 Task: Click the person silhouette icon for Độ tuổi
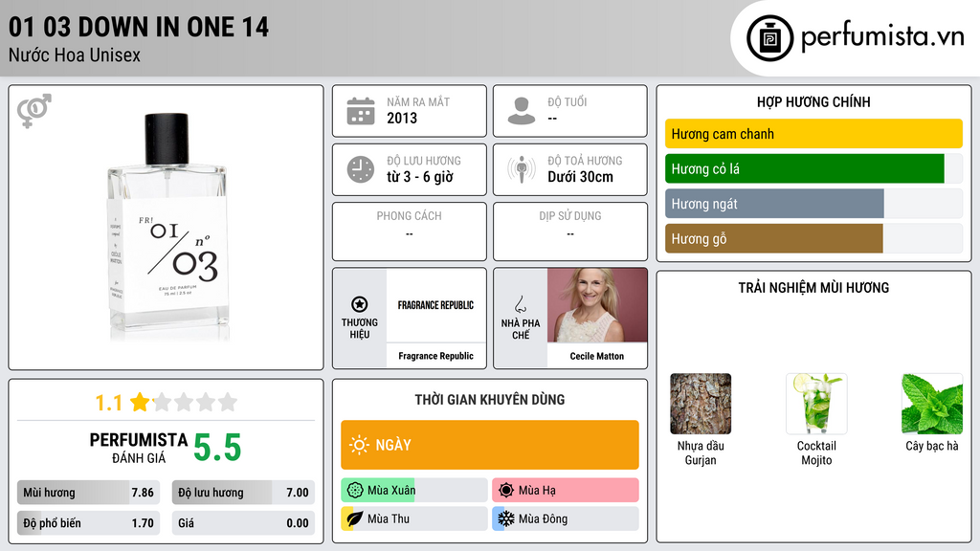tap(522, 111)
